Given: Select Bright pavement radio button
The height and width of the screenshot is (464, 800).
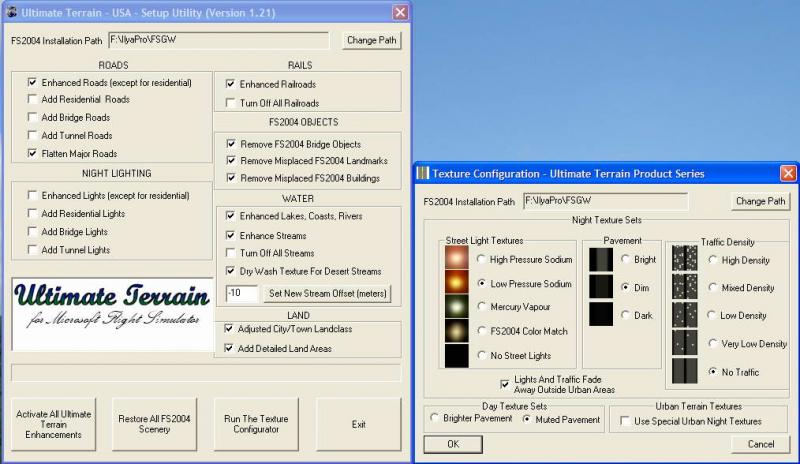Looking at the screenshot, I should point(626,259).
